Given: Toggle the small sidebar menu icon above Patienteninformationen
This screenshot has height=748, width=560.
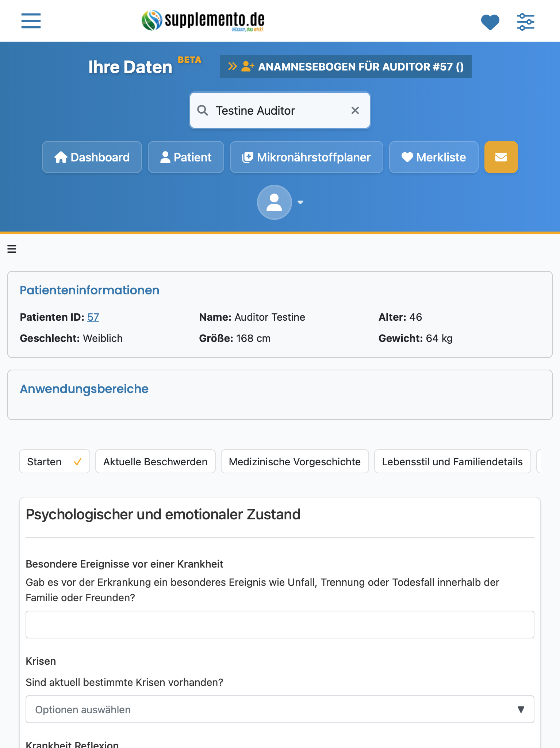Looking at the screenshot, I should click(12, 249).
